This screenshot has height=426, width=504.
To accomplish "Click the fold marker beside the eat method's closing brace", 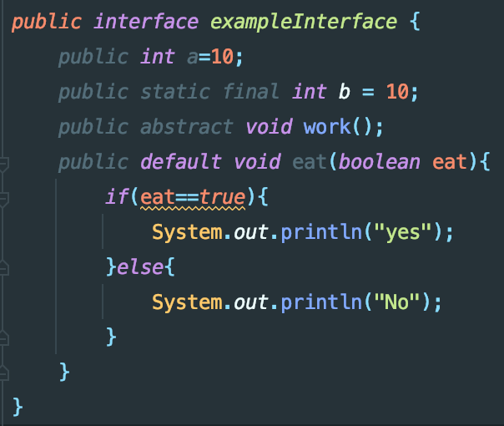I will click(x=3, y=373).
